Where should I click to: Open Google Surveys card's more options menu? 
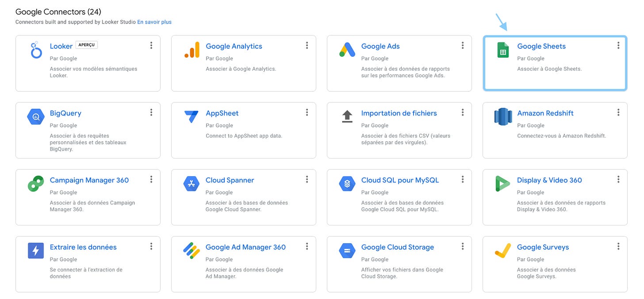(x=618, y=246)
